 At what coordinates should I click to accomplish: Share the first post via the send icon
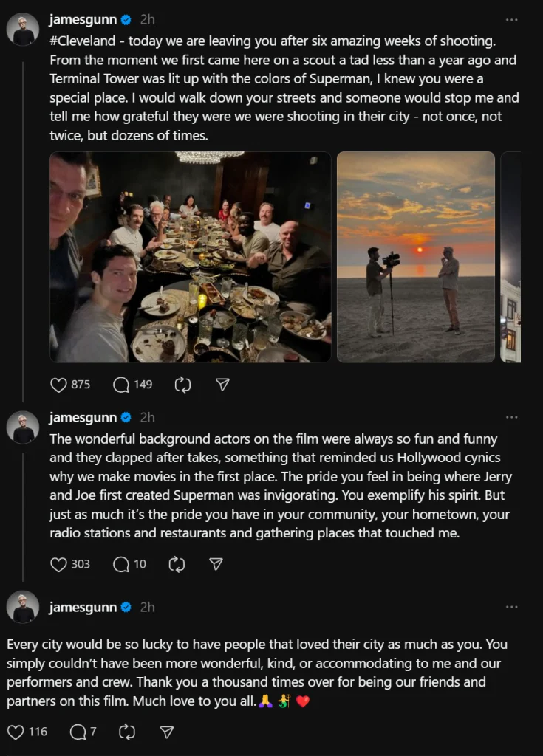click(222, 385)
